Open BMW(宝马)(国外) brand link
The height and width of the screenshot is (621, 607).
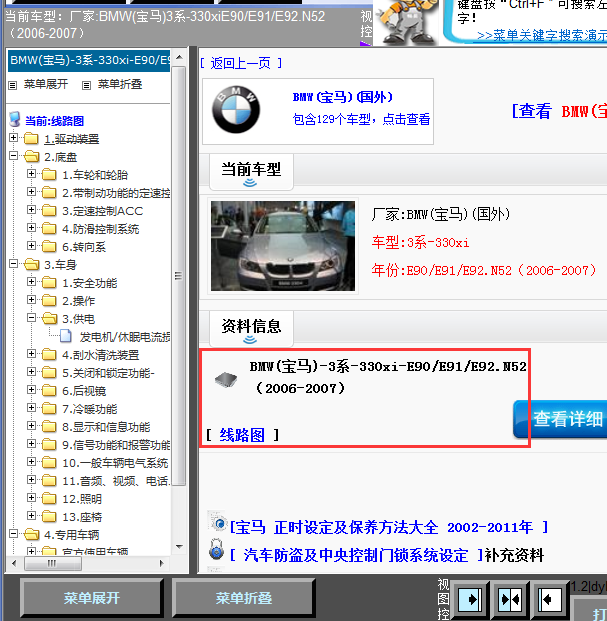343,97
